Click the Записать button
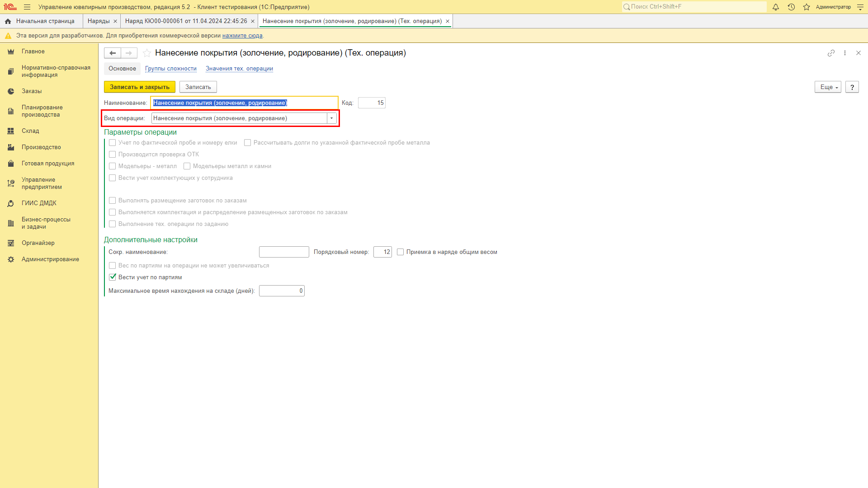 (197, 87)
